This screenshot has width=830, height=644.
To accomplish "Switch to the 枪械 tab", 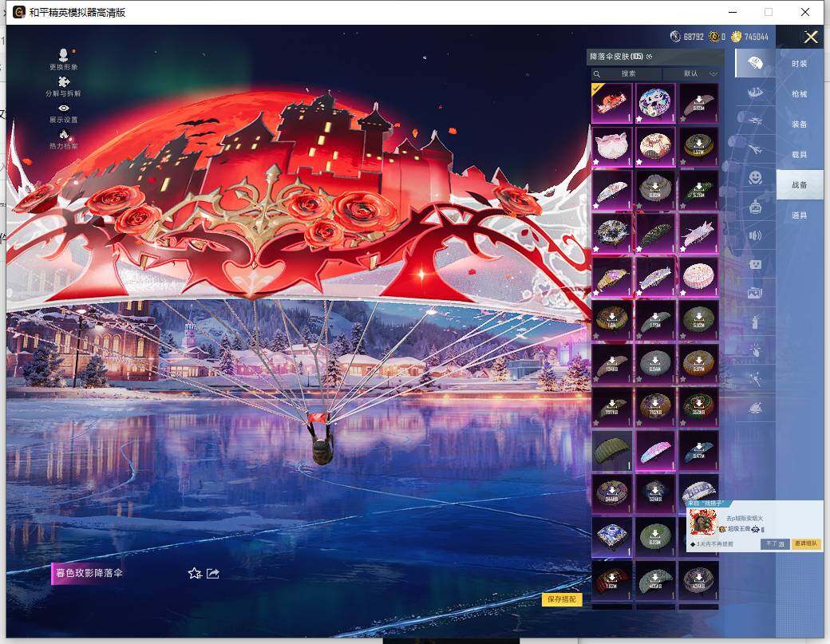I will 800,93.
